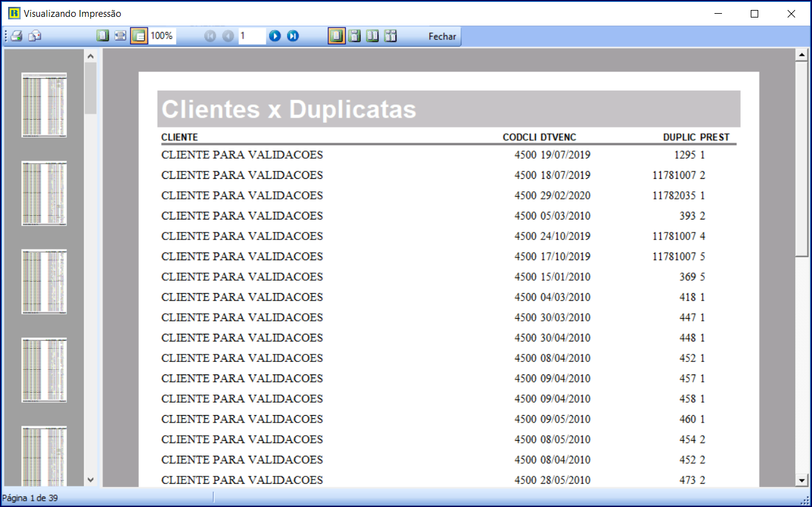Click the date 18/07/2019

coord(565,175)
